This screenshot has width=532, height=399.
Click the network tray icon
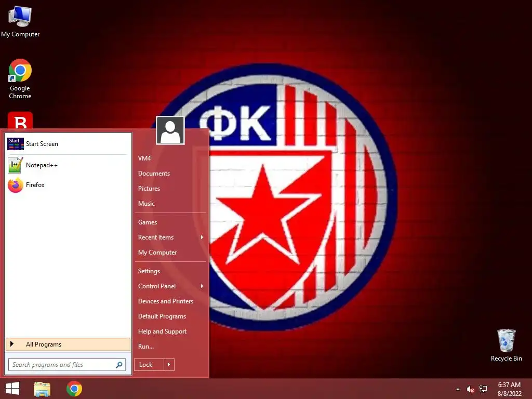pyautogui.click(x=483, y=389)
